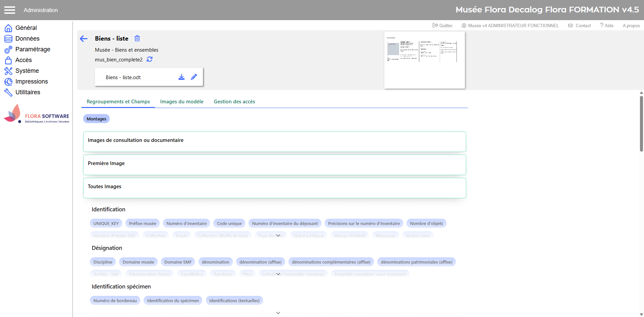Edit Biens - liste.odt with pencil icon
Viewport: 644px width, 317px height.
(194, 77)
